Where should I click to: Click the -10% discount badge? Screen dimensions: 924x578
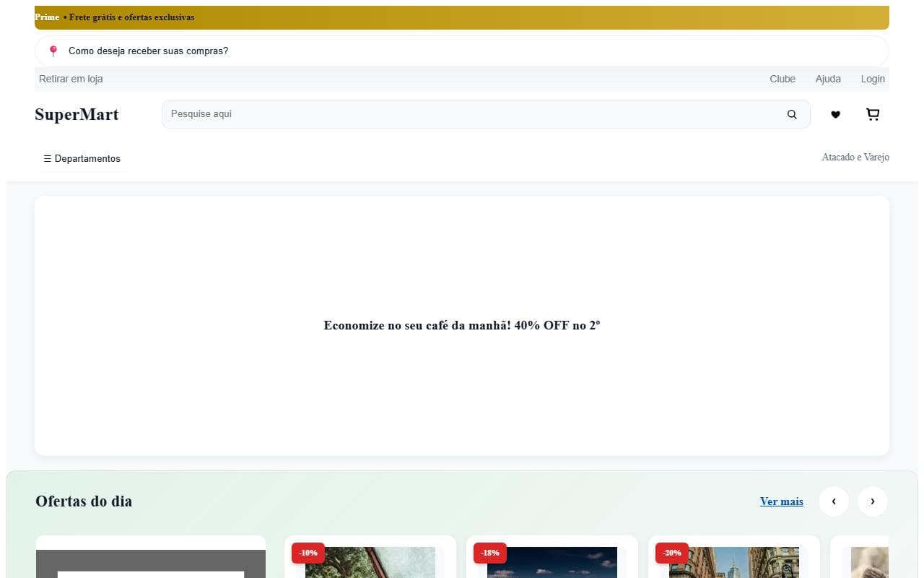[x=308, y=553]
